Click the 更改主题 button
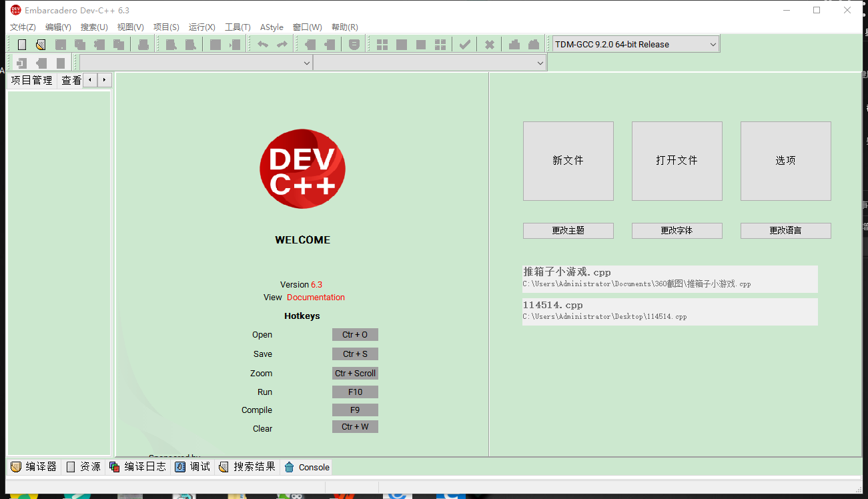The width and height of the screenshot is (868, 499). [x=568, y=231]
